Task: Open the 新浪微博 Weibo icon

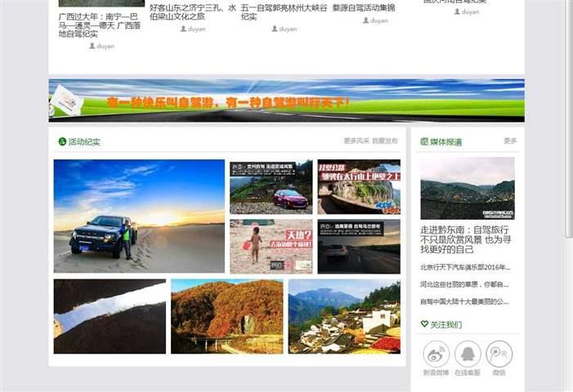Action: 436,354
